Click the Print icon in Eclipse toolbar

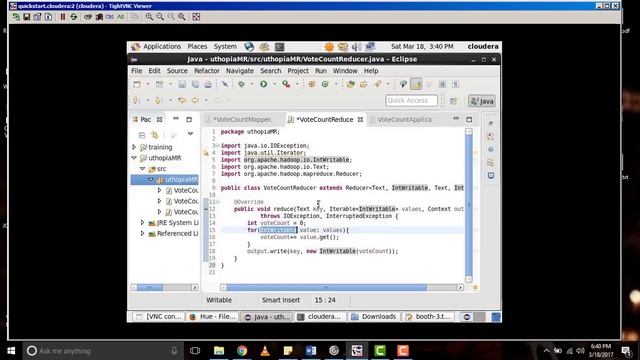208,84
